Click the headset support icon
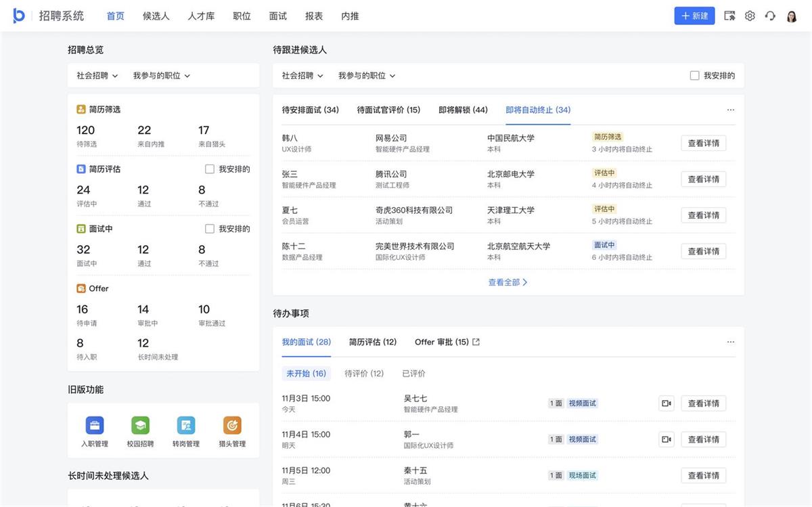The height and width of the screenshot is (507, 812). click(x=770, y=16)
